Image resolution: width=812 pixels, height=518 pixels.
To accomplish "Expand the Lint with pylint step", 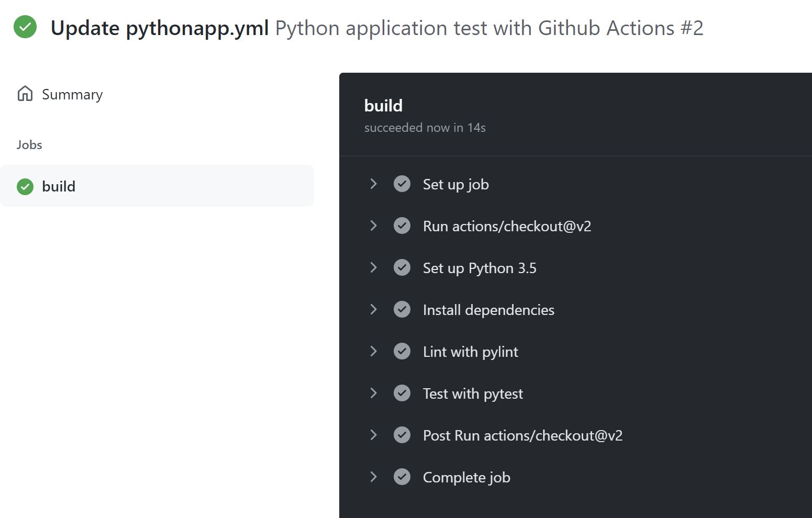I will click(x=373, y=351).
